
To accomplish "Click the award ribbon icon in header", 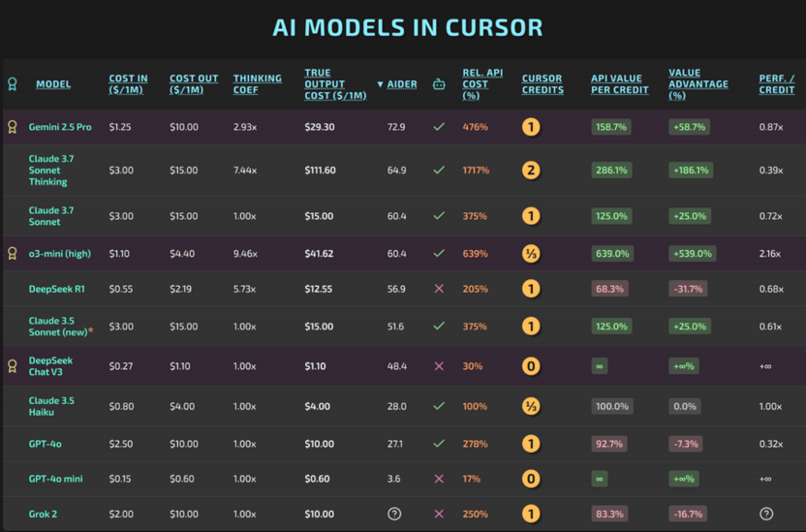I will pos(13,84).
